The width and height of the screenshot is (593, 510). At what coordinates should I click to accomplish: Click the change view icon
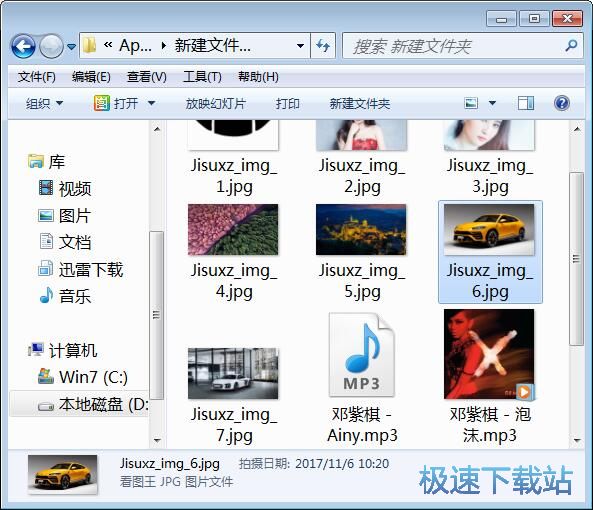(x=471, y=103)
